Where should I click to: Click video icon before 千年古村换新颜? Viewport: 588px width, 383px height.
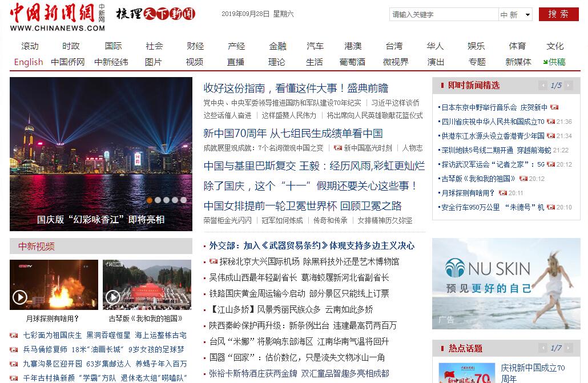pyautogui.click(x=14, y=378)
